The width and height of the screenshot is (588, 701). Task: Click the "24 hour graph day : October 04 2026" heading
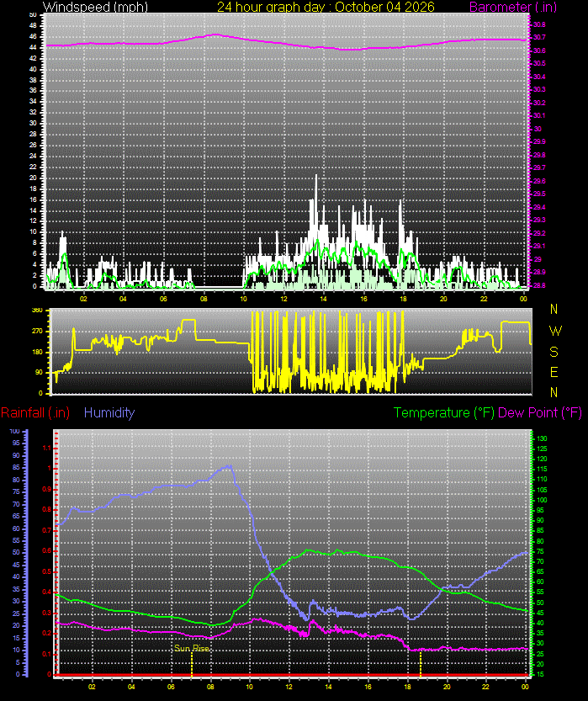pos(326,7)
